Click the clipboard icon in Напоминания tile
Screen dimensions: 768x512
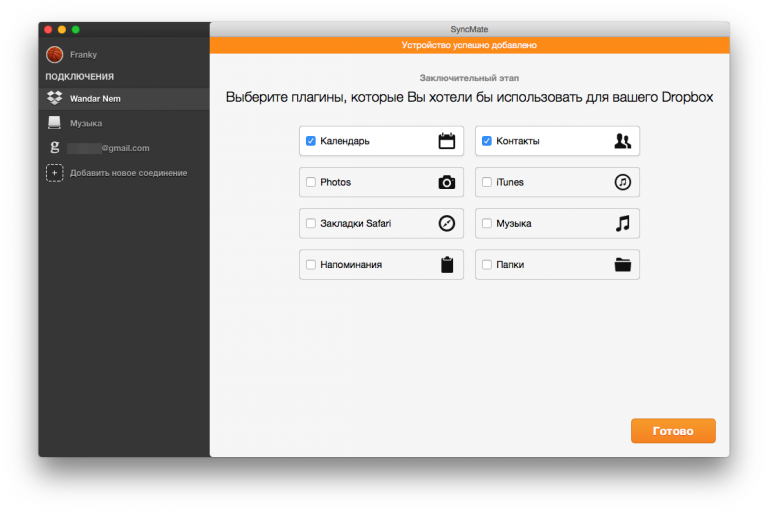(447, 265)
